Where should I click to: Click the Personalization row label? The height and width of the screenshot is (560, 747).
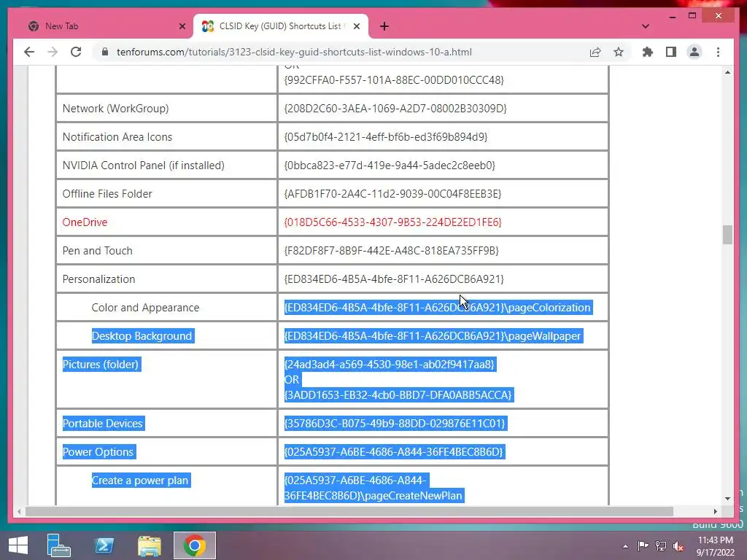[98, 279]
